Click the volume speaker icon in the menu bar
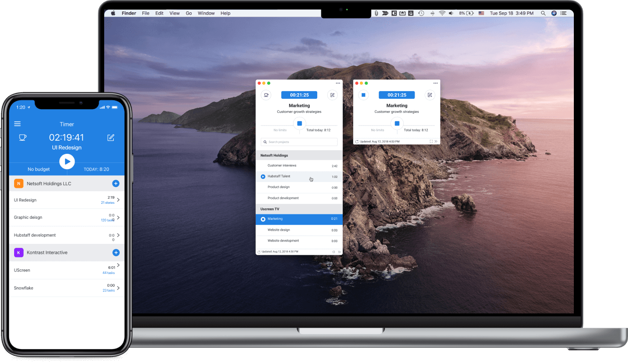The image size is (628, 364). tap(452, 13)
